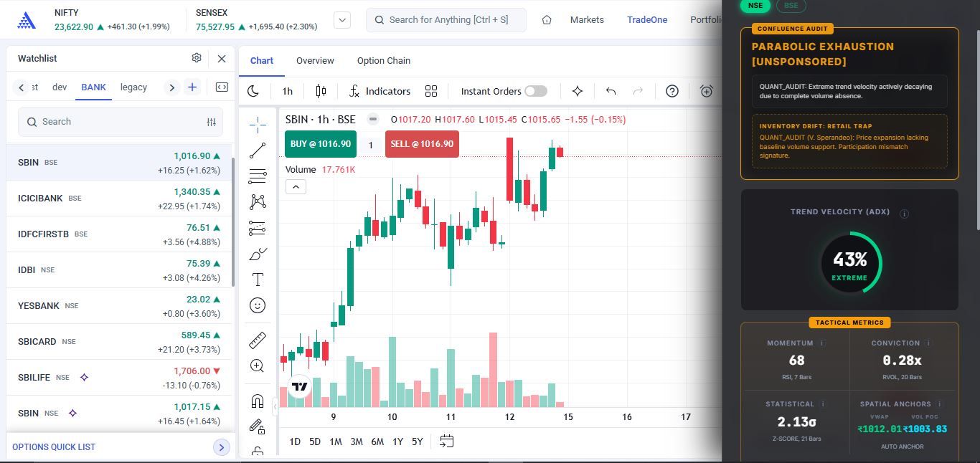The width and height of the screenshot is (980, 463).
Task: Click the BUY @ 1016.90 button
Action: [x=320, y=144]
